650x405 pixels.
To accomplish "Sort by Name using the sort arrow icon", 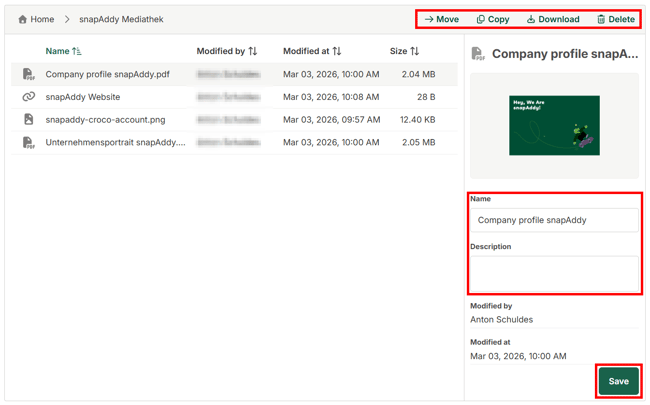I will coord(77,51).
